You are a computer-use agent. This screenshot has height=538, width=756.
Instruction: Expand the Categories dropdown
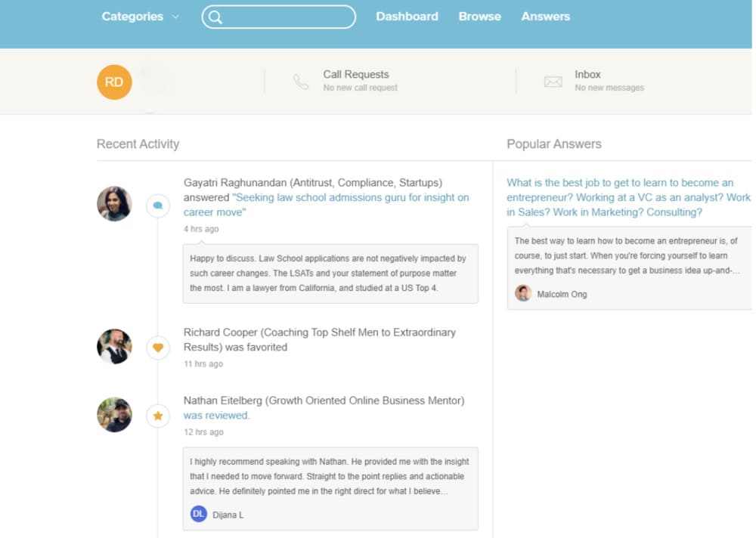(x=140, y=17)
